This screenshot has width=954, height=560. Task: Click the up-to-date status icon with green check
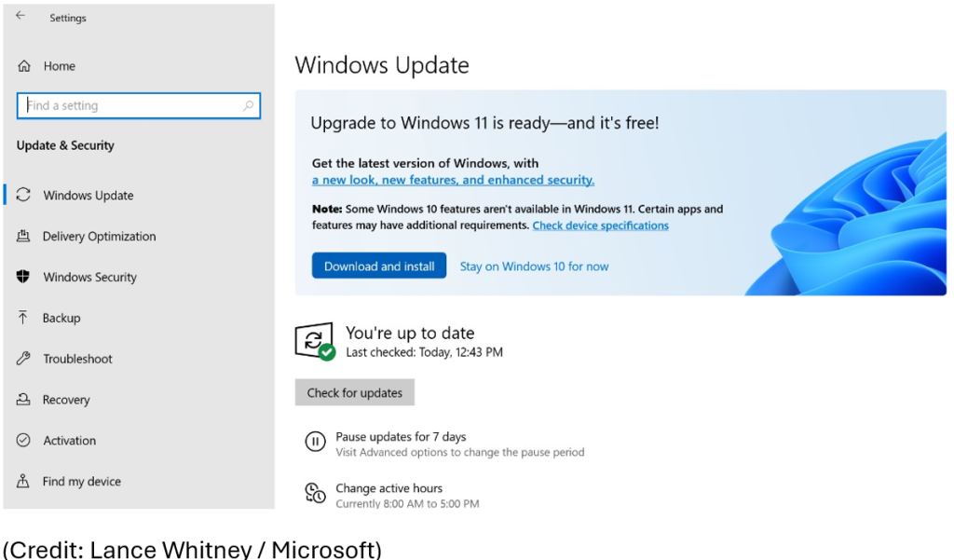coord(315,341)
